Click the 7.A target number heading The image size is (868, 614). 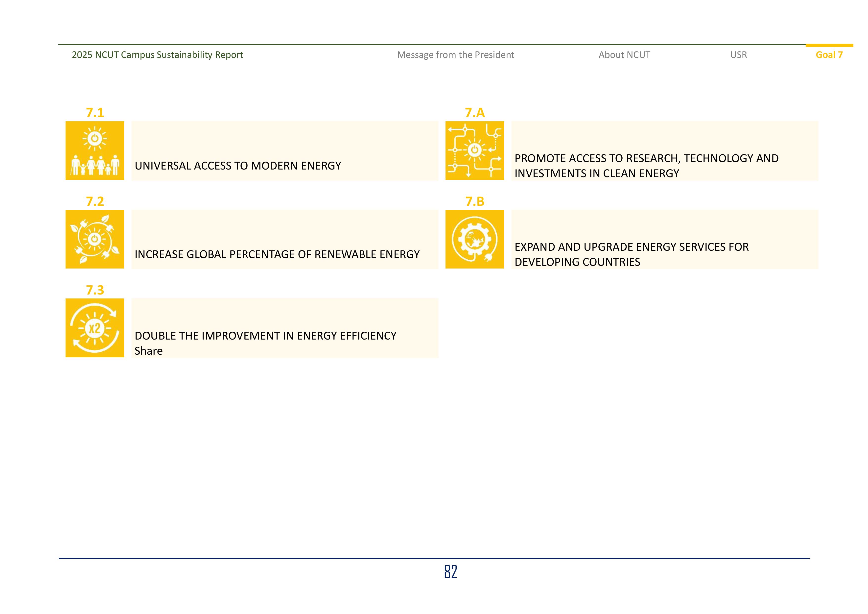474,113
